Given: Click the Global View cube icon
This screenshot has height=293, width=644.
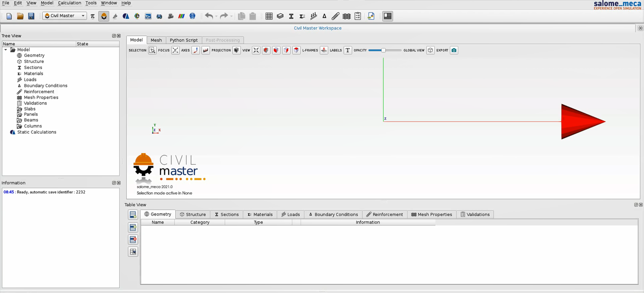Looking at the screenshot, I should point(430,50).
